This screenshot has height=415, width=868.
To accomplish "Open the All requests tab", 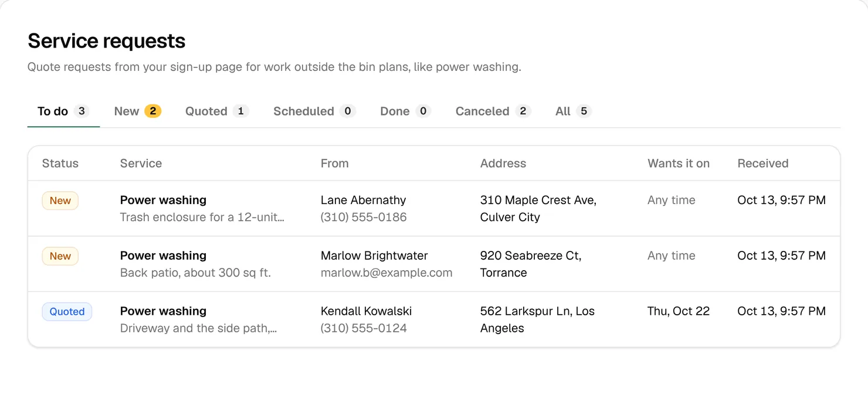I will [573, 111].
